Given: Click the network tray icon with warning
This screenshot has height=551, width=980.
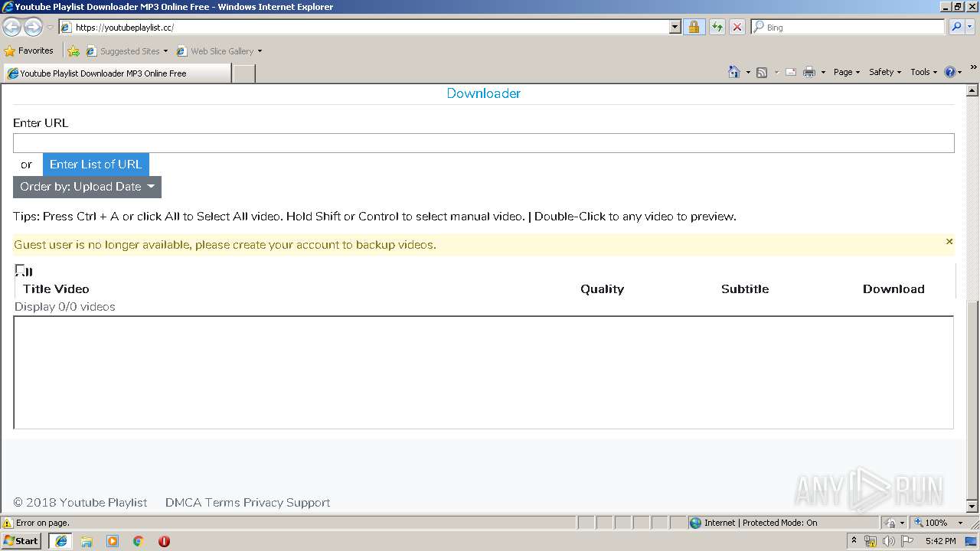Looking at the screenshot, I should (x=871, y=541).
